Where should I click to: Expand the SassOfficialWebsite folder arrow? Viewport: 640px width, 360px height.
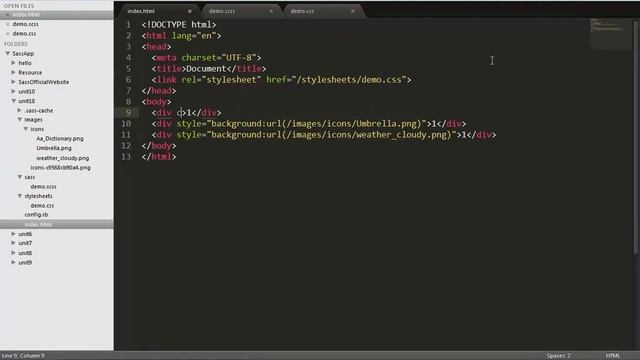click(13, 82)
